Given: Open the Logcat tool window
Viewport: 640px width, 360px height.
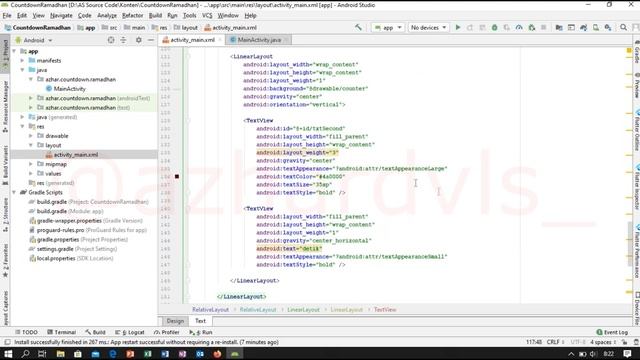Looking at the screenshot, I should tap(130, 332).
